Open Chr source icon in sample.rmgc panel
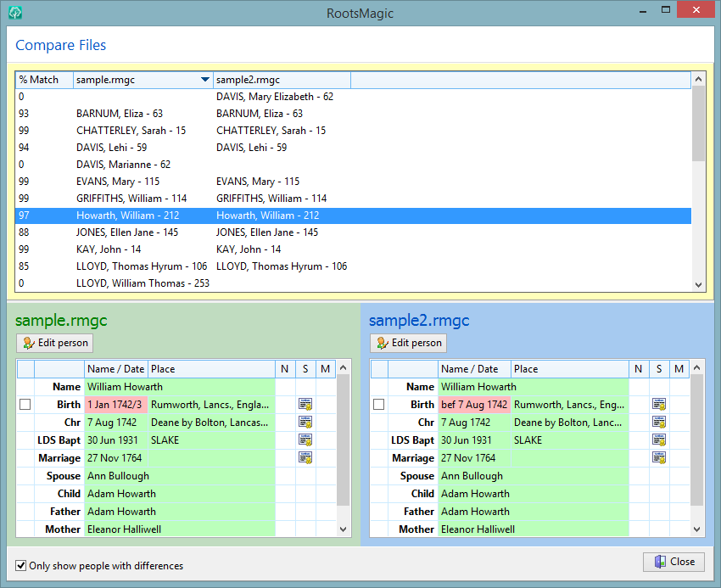The height and width of the screenshot is (588, 721). [305, 423]
